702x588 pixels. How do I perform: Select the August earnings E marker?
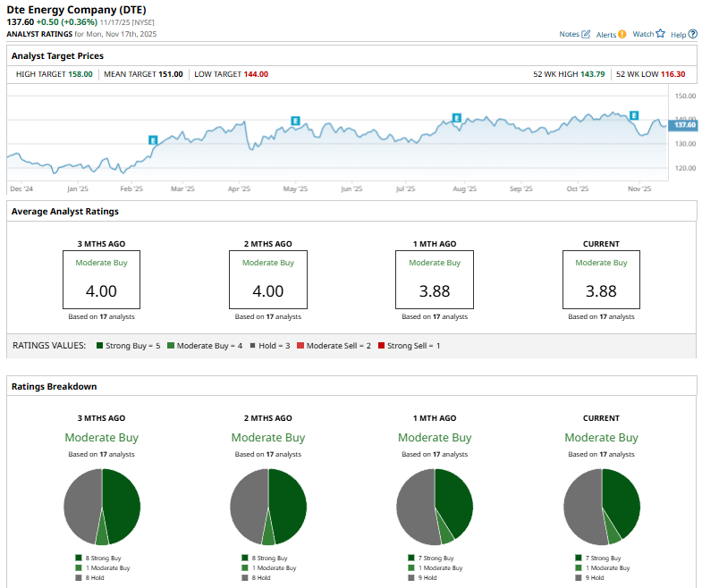click(456, 118)
